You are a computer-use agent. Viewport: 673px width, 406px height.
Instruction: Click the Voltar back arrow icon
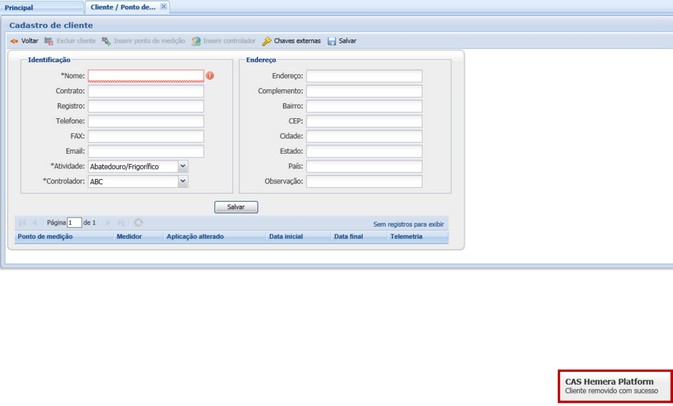14,42
